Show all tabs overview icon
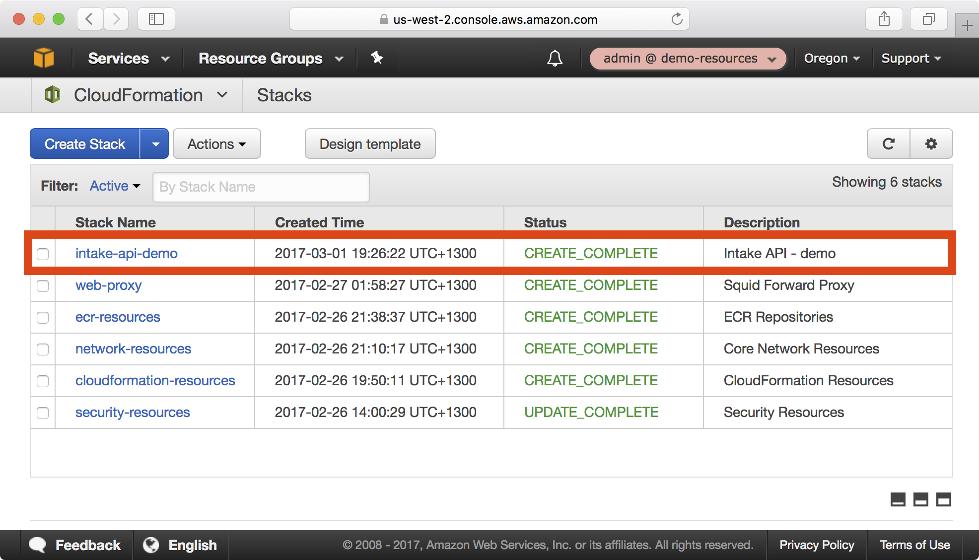 tap(929, 19)
